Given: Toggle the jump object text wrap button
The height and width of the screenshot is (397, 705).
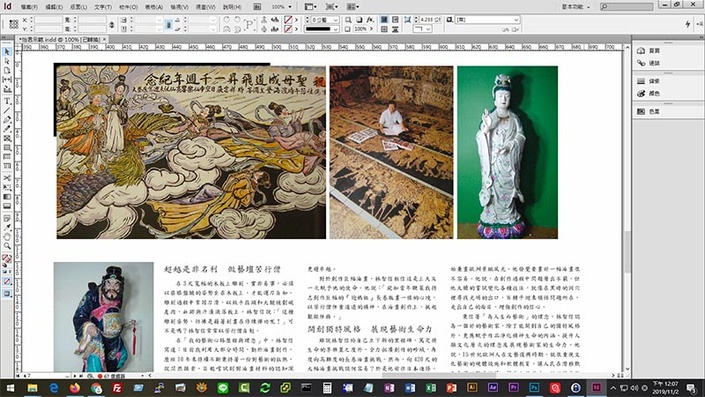Looking at the screenshot, I should click(x=395, y=29).
